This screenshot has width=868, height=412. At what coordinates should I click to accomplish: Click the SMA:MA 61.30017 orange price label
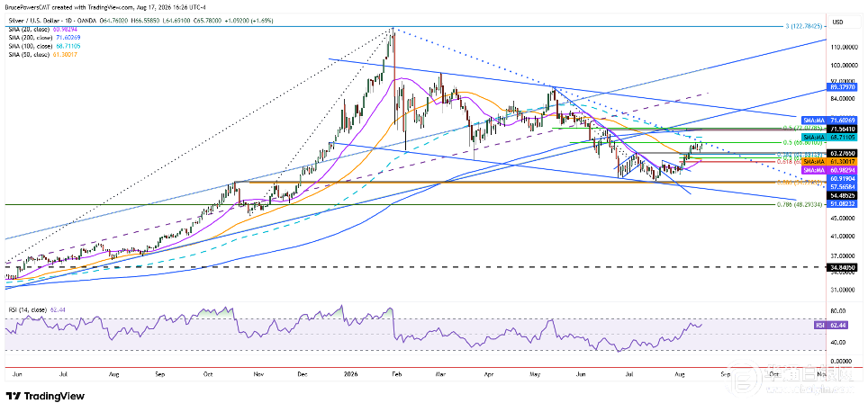pyautogui.click(x=827, y=160)
